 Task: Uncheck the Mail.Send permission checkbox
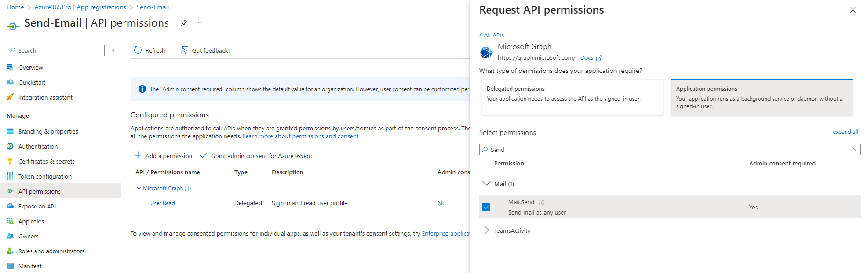[x=486, y=207]
